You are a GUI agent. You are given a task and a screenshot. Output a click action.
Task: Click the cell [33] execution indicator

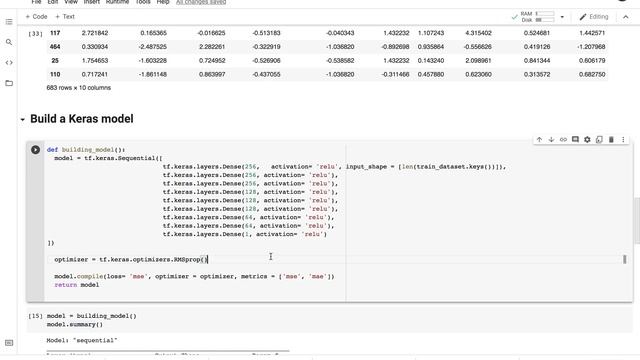tap(36, 34)
